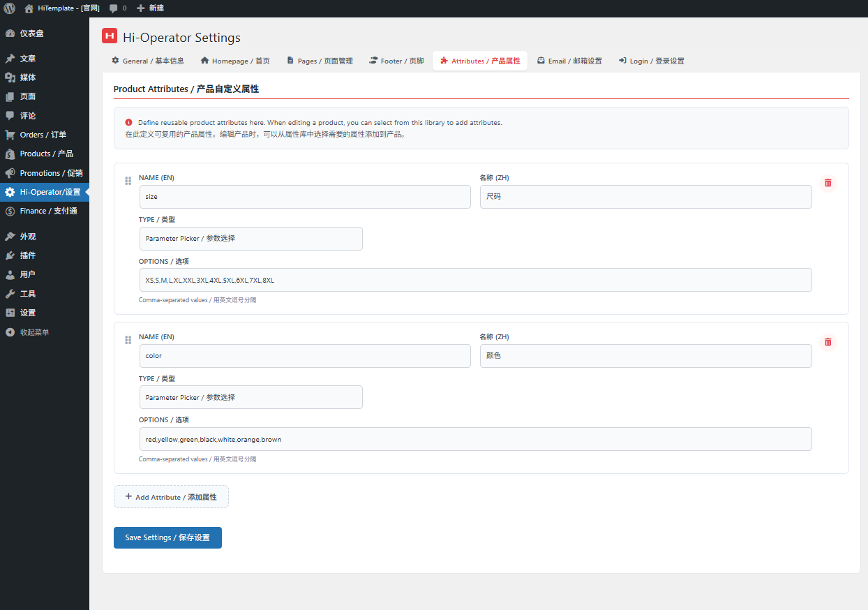This screenshot has width=868, height=610.
Task: Collapse the sidebar menu (收起菜单)
Action: (x=34, y=332)
